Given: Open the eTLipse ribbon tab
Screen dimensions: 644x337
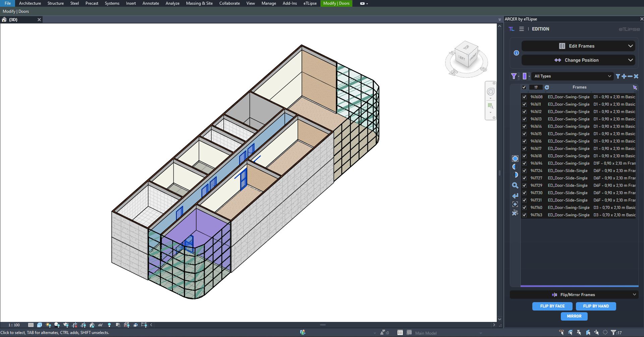Looking at the screenshot, I should (310, 3).
